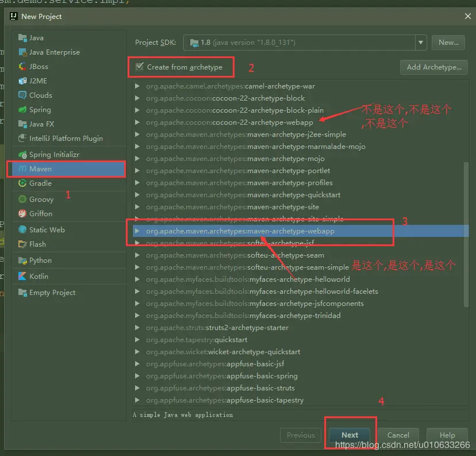Image resolution: width=476 pixels, height=456 pixels.
Task: Select Spring project type
Action: [x=69, y=110]
